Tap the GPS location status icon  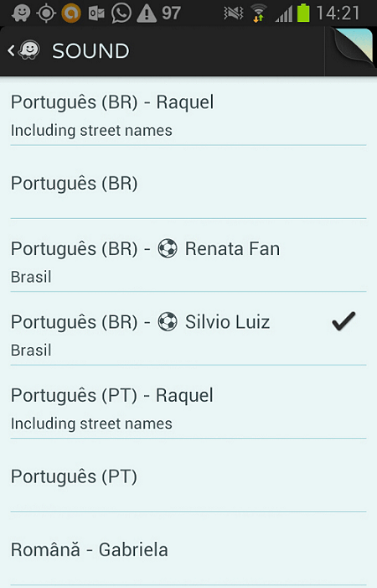pyautogui.click(x=46, y=13)
